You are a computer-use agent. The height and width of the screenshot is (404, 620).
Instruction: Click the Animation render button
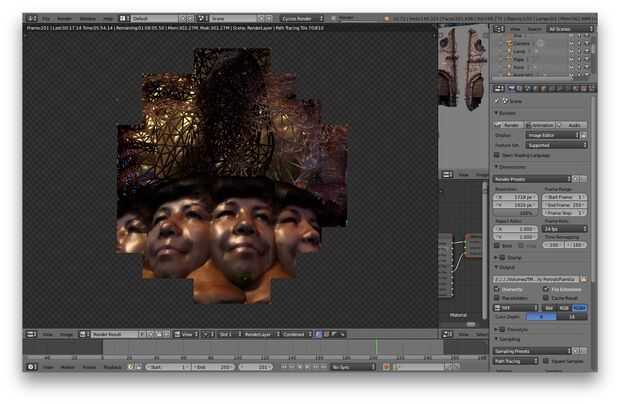(540, 125)
